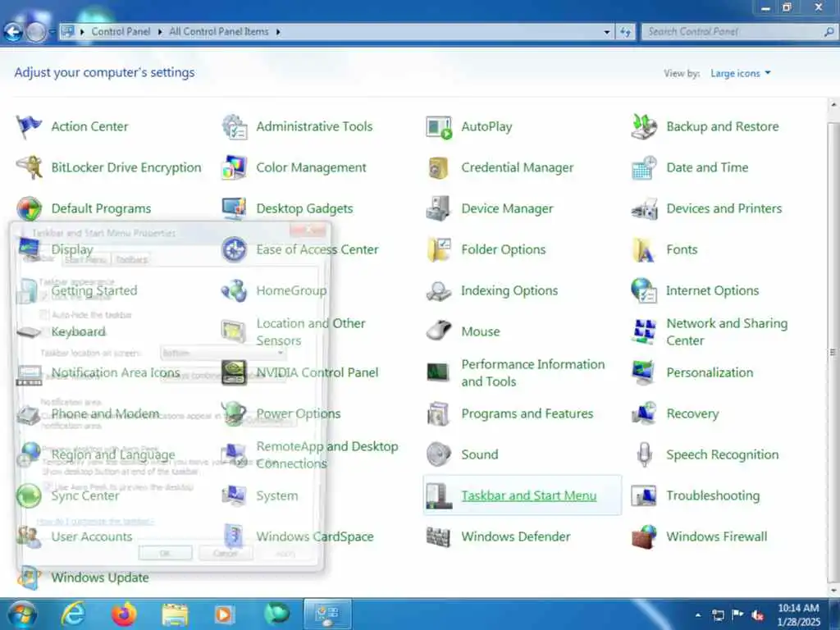Click the Internet Options globe icon
The width and height of the screenshot is (840, 630).
click(x=644, y=290)
